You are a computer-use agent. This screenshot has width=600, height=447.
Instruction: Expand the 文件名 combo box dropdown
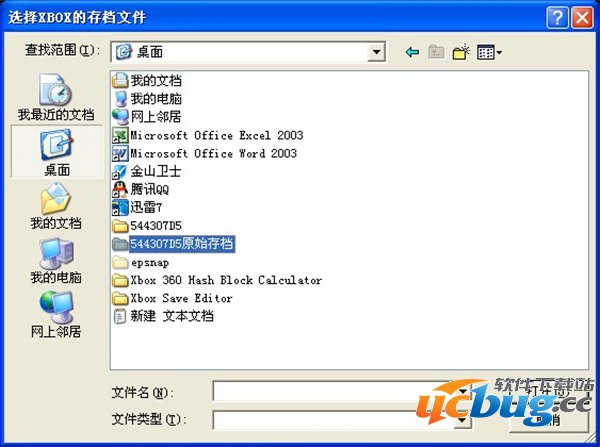pos(462,392)
